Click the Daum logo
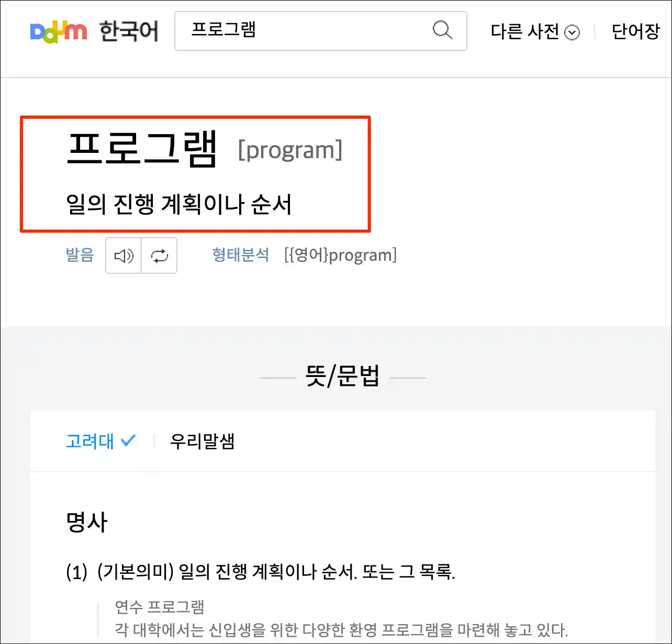Viewport: 672px width, 644px height. (x=59, y=32)
